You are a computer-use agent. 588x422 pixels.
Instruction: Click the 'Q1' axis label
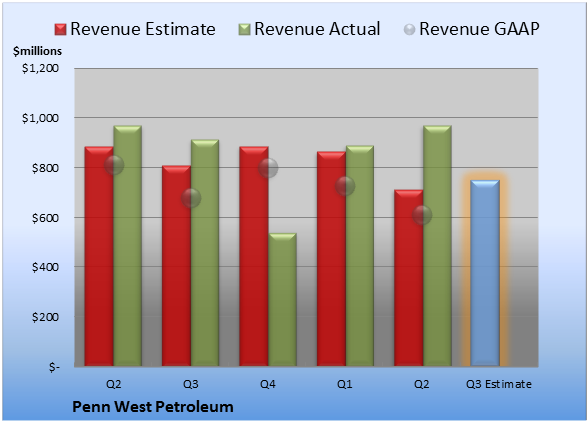coord(345,384)
